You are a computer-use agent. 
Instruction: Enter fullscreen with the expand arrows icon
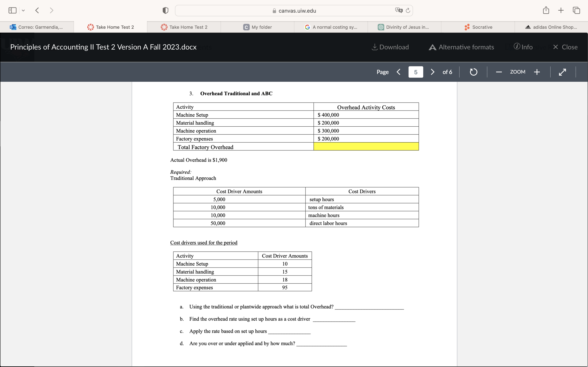[x=562, y=72]
